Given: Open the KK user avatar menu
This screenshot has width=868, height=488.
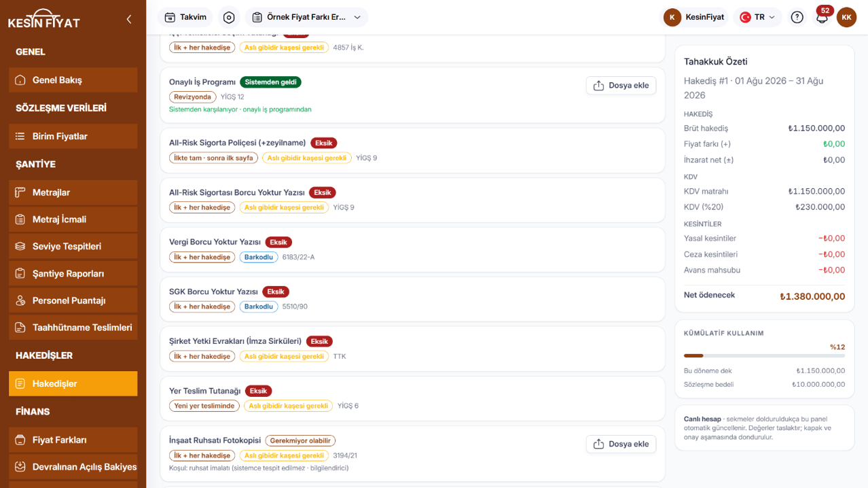Looking at the screenshot, I should [846, 17].
